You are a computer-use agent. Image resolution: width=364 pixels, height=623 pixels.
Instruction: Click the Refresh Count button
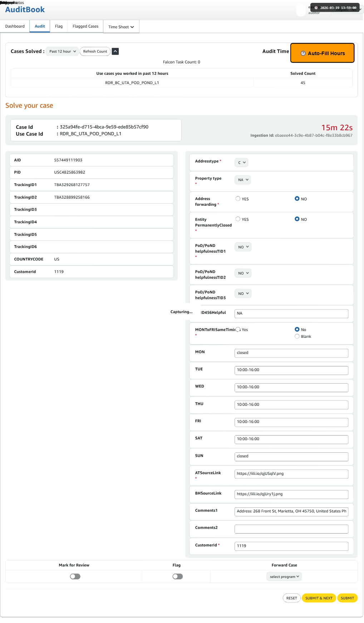point(95,52)
